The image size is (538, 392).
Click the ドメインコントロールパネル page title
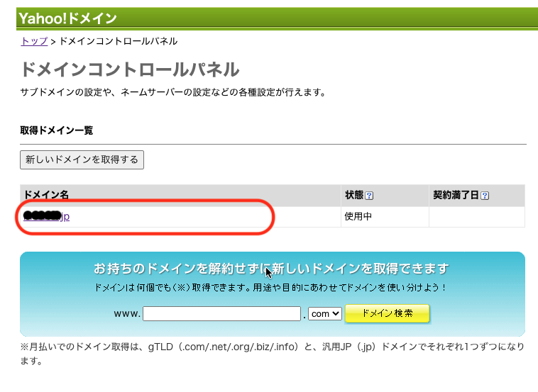pyautogui.click(x=130, y=69)
